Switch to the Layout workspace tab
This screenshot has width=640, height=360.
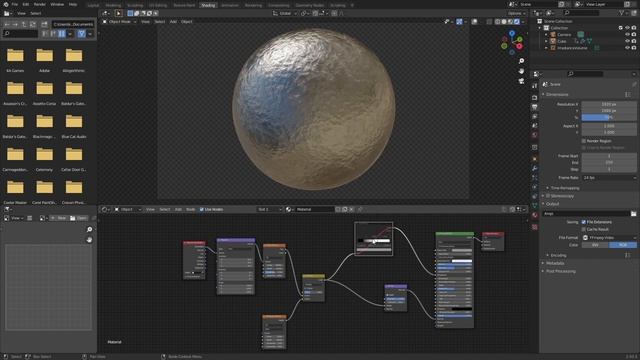93,5
